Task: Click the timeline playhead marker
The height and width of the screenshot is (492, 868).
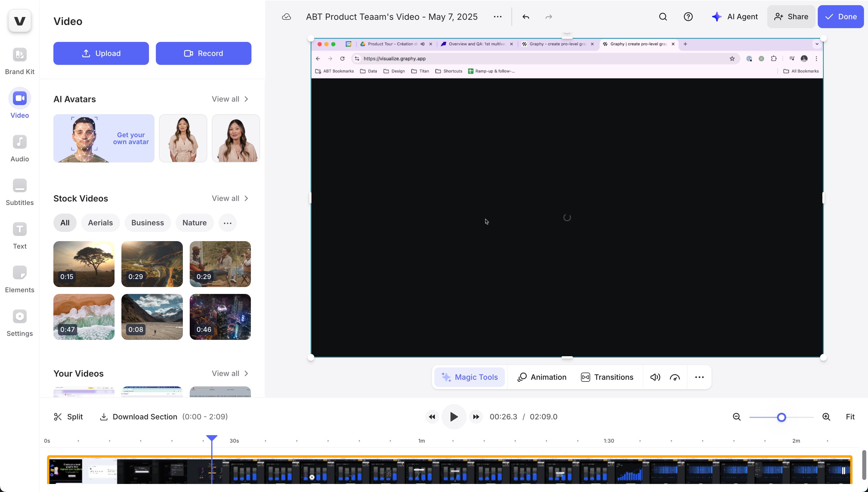Action: pos(212,438)
